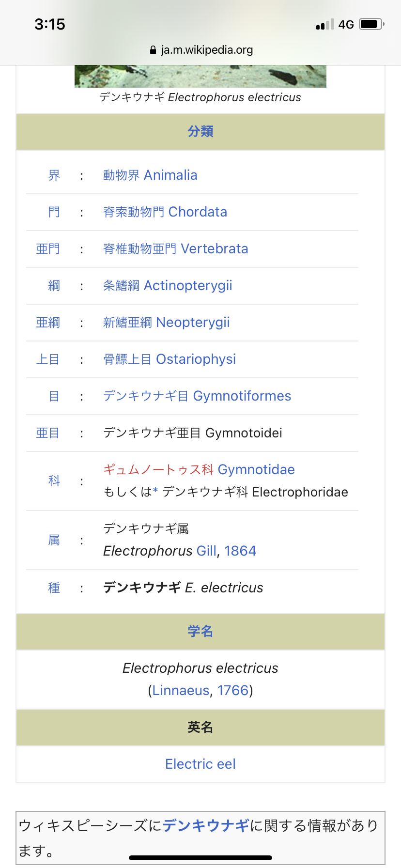Open the 脊椎動物亜門 Vertebrata link
Image resolution: width=401 pixels, height=868 pixels.
tap(175, 249)
